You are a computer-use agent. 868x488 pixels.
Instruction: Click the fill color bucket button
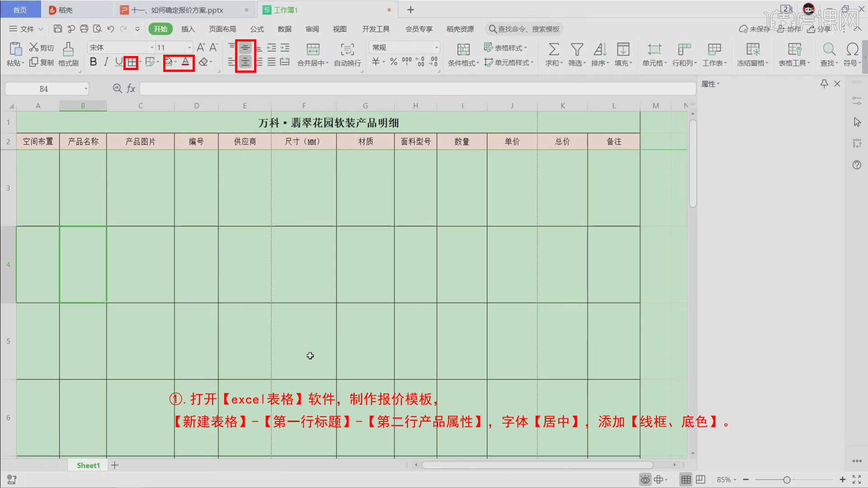(x=168, y=62)
